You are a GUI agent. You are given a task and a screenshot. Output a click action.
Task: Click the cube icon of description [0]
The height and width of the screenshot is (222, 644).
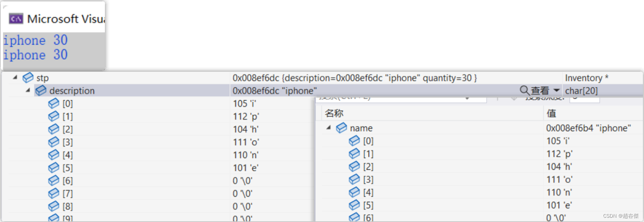[x=54, y=103]
